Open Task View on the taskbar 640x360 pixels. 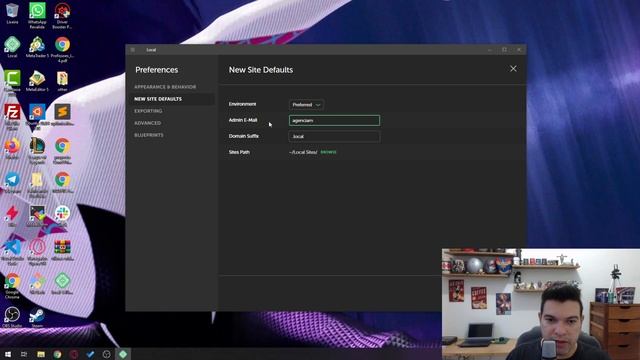point(24,354)
